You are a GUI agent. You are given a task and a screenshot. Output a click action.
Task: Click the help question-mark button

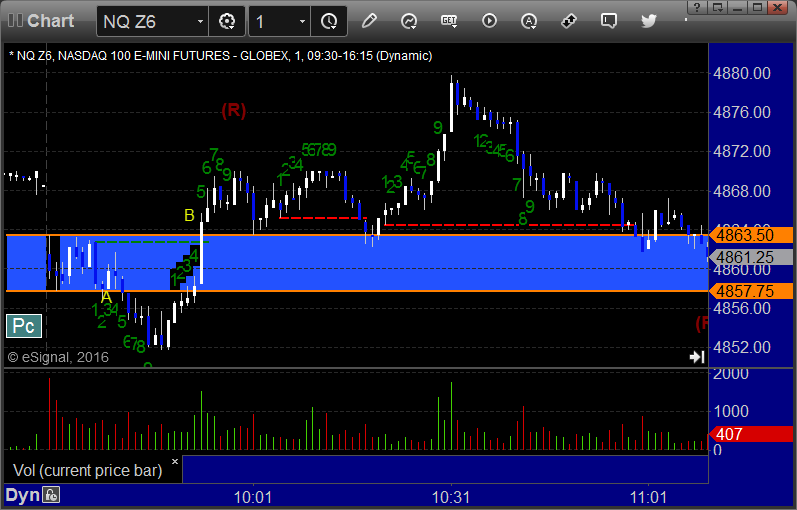[697, 7]
